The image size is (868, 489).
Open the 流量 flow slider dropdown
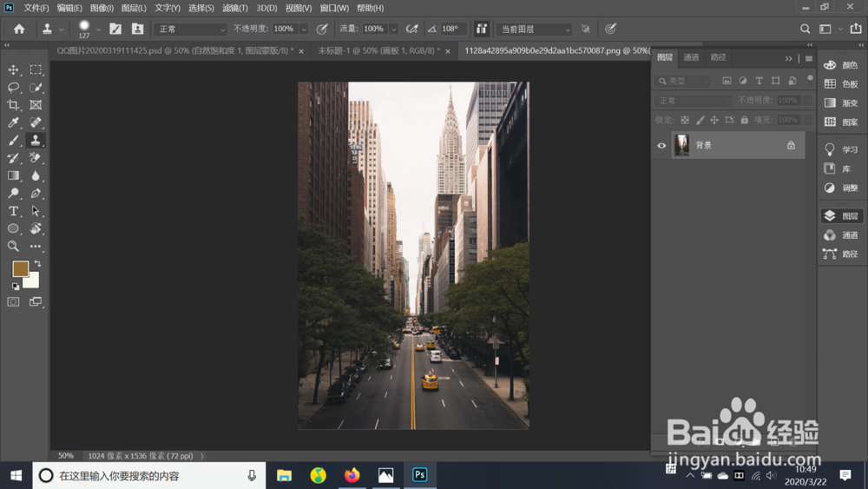[393, 30]
